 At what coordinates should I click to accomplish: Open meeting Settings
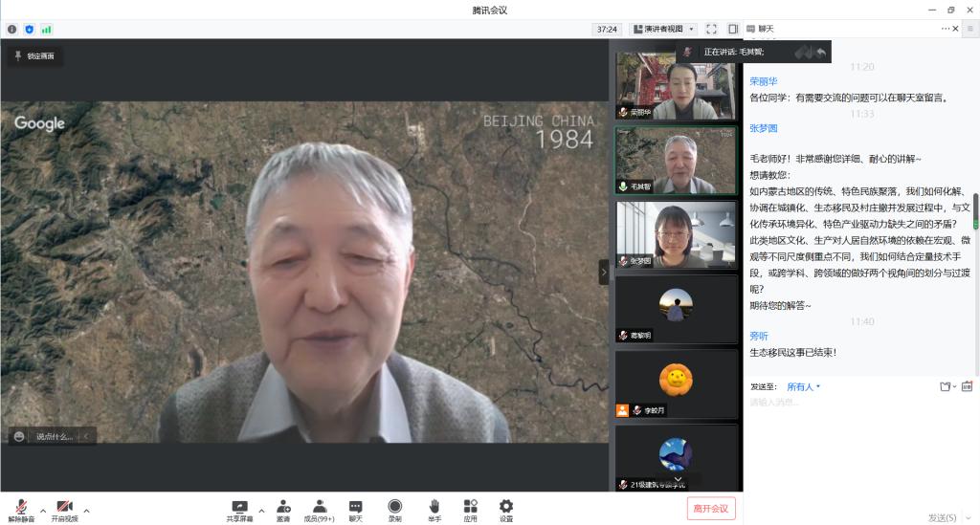click(x=505, y=509)
